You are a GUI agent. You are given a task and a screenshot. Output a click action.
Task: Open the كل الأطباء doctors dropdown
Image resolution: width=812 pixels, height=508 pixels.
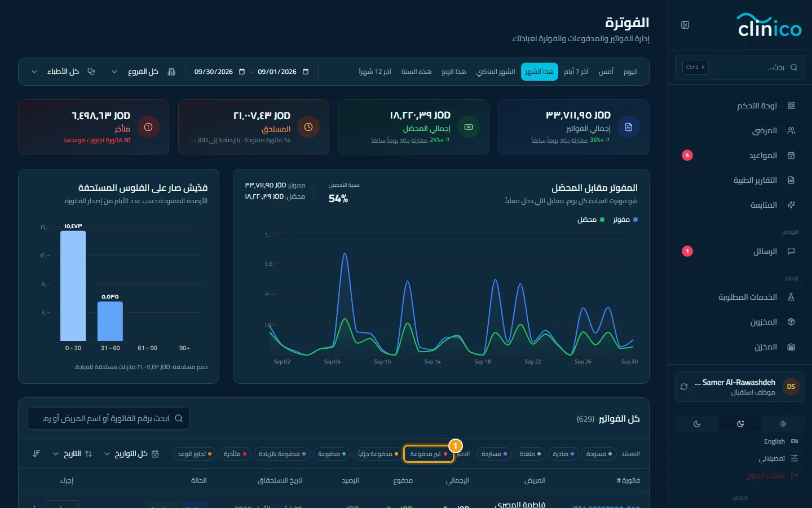[63, 72]
